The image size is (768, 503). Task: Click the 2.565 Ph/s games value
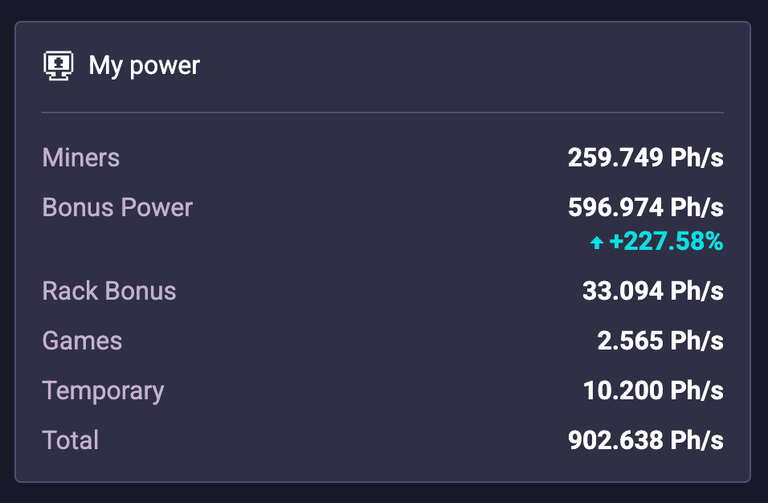point(660,341)
